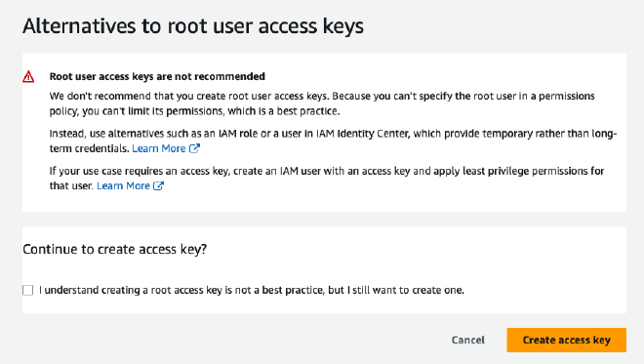Click 'Root user access keys are not recommended' heading
Viewport: 644px width, 364px height.
157,76
